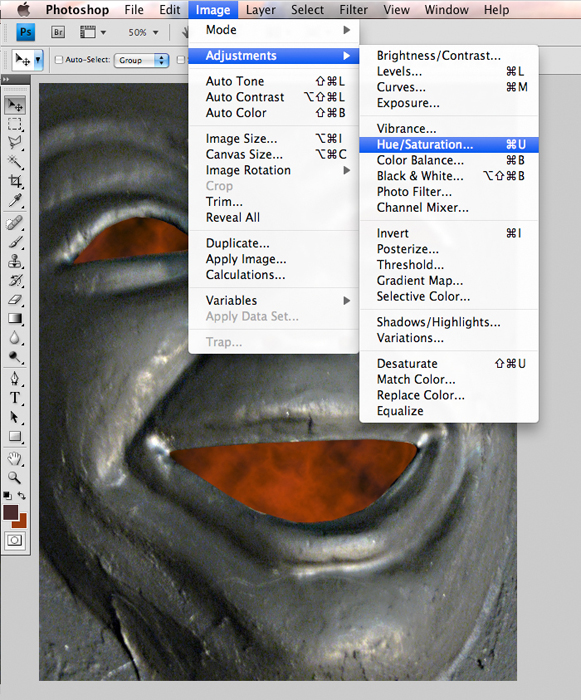Select the Type tool
Viewport: 581px width, 700px height.
[15, 398]
